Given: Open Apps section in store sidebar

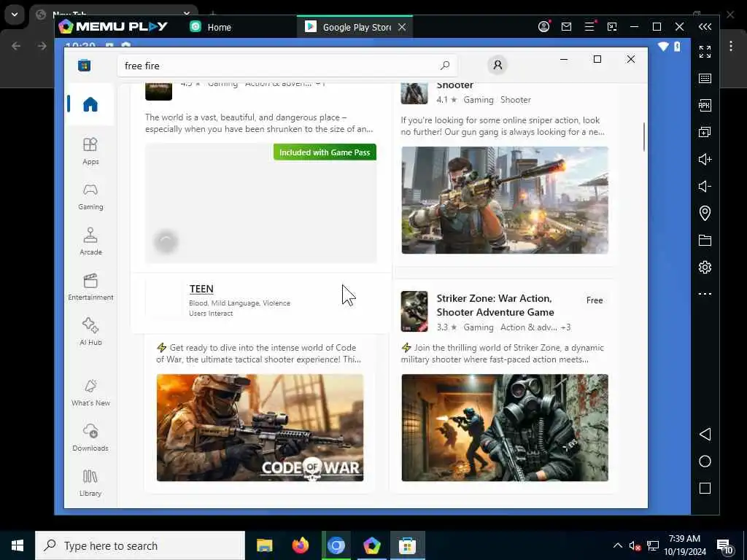Looking at the screenshot, I should [90, 151].
